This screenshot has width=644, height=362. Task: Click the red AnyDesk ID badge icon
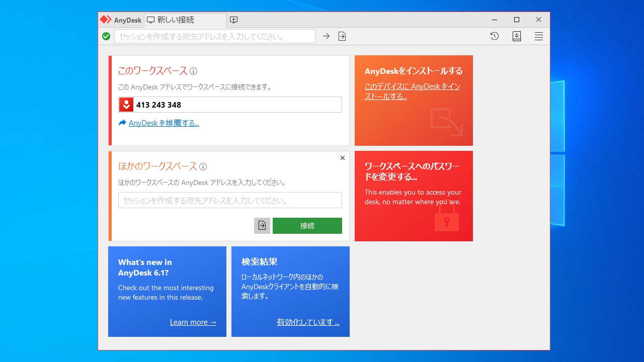[126, 105]
